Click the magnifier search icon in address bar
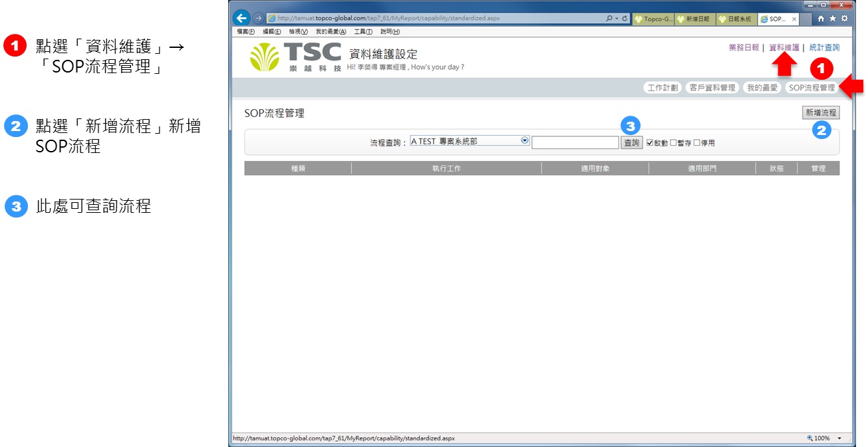This screenshot has width=868, height=447. coord(609,19)
